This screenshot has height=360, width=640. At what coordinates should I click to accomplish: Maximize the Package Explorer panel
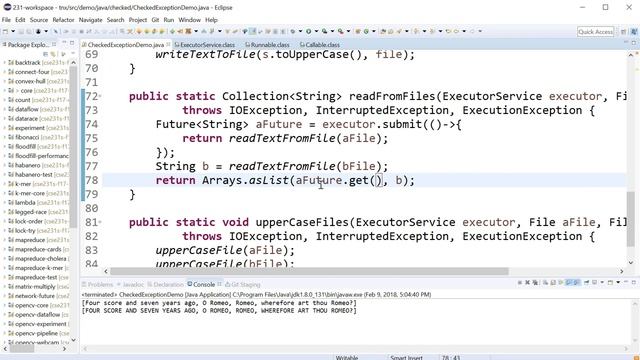pyautogui.click(x=72, y=43)
